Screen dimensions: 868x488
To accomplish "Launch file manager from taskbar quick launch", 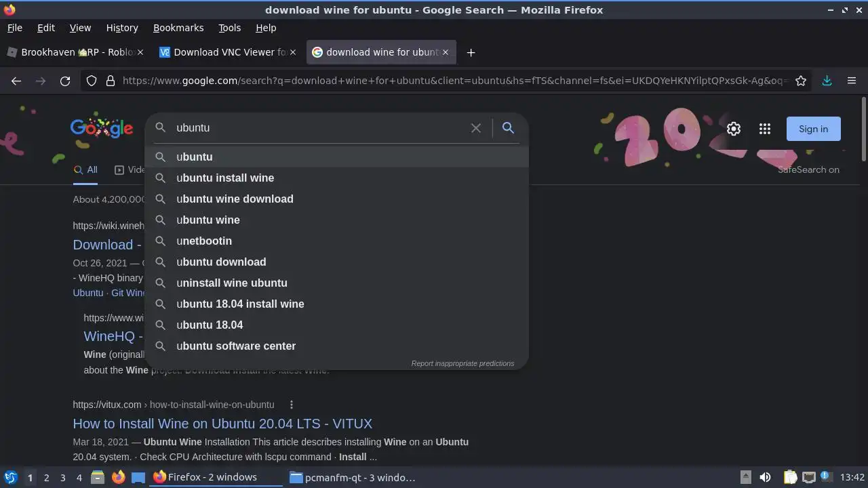I will click(x=97, y=478).
